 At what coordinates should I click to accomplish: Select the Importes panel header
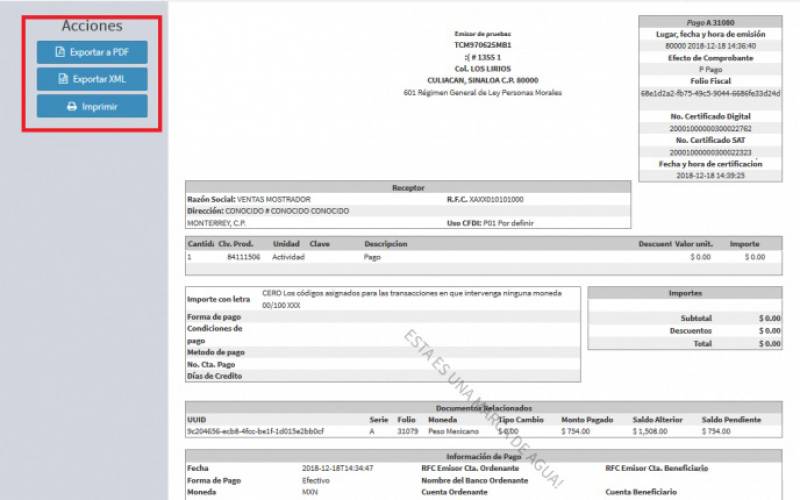pos(685,293)
